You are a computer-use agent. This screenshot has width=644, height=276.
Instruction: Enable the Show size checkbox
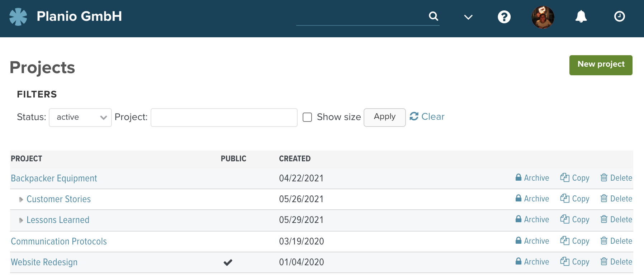(x=307, y=117)
